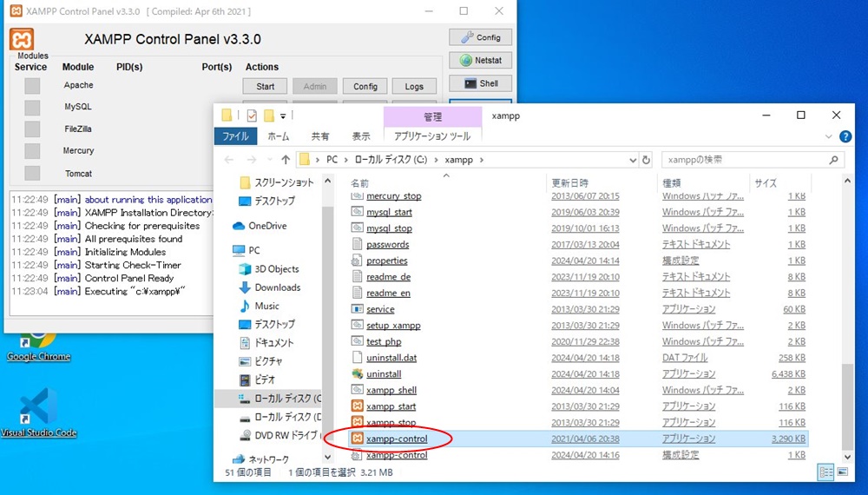Viewport: 868px width, 495px height.
Task: Open recent locations dropdown chevron
Action: click(270, 160)
